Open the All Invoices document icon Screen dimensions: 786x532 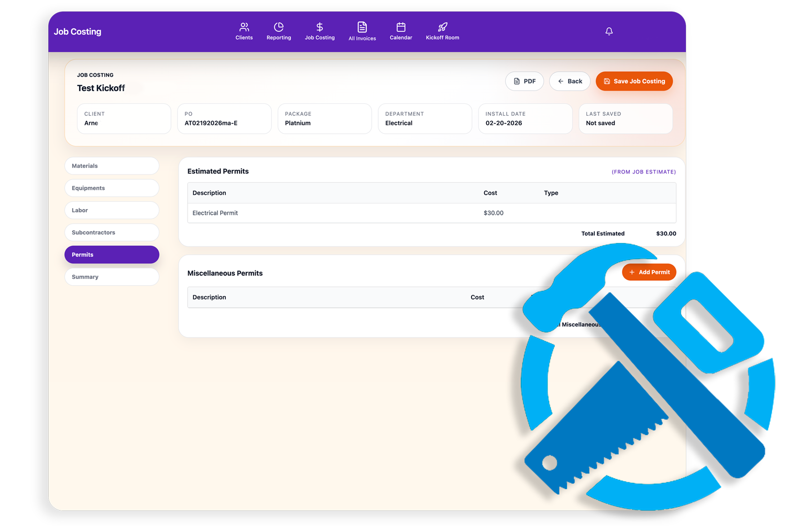tap(362, 27)
